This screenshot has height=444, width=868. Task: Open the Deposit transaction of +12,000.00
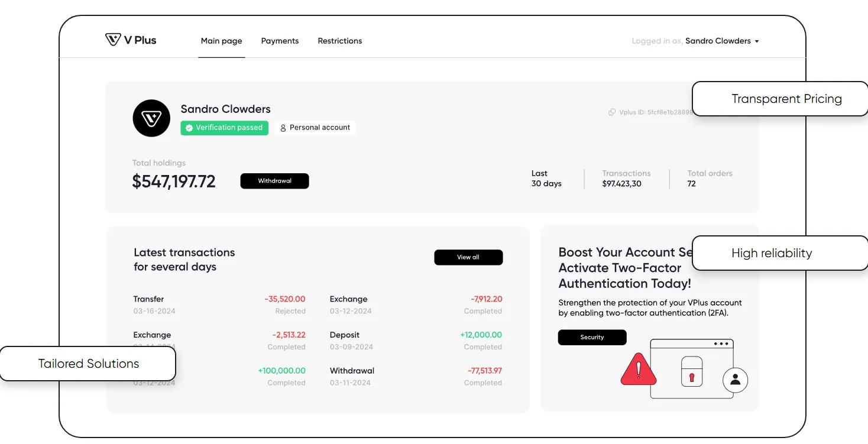point(416,341)
